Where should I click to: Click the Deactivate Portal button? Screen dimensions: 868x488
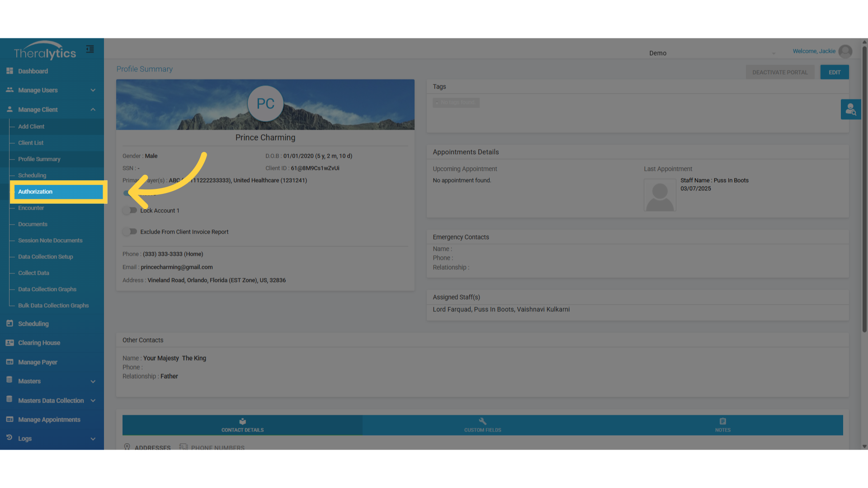(x=780, y=72)
